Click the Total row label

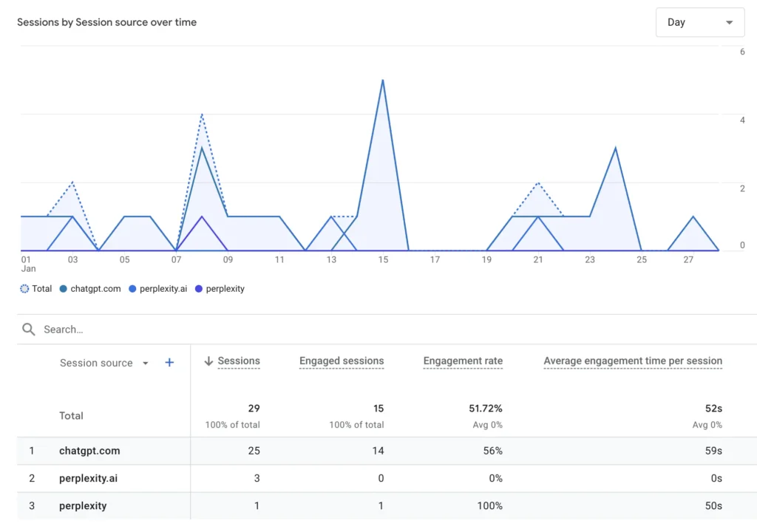click(x=71, y=416)
